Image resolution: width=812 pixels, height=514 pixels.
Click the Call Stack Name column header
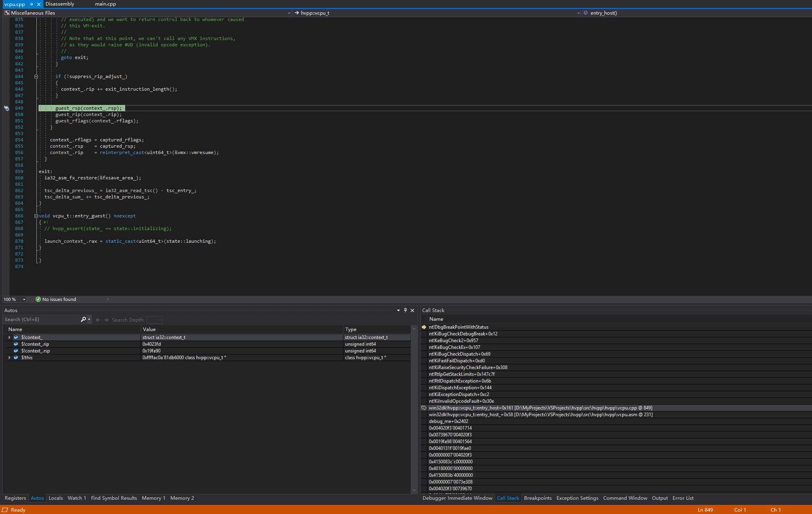[436, 319]
